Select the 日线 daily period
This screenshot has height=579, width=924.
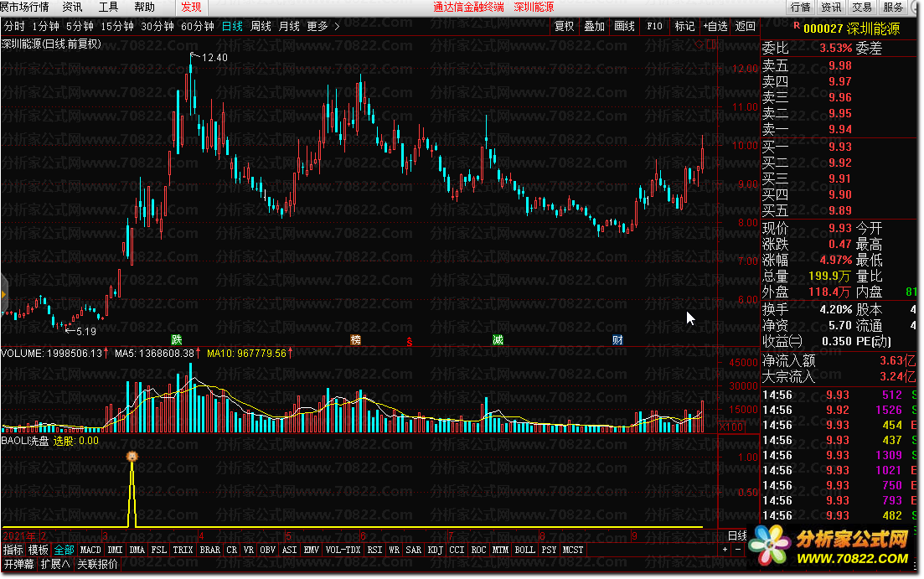point(232,27)
